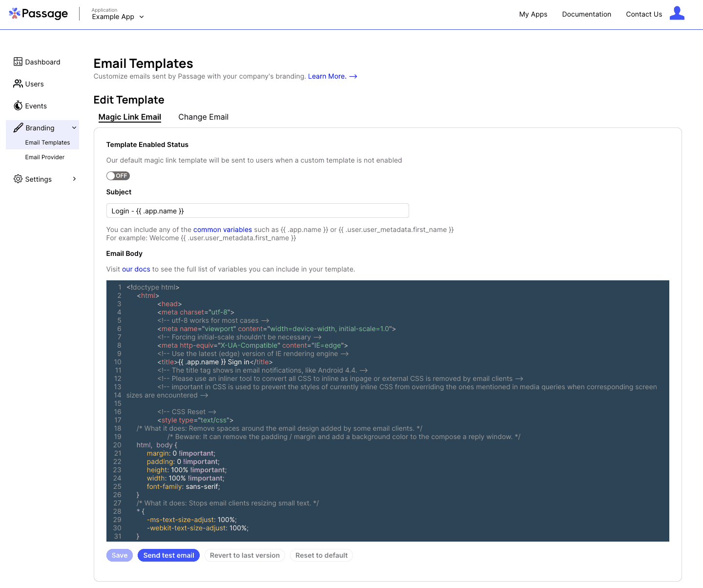703x588 pixels.
Task: Open the Dashboard section via its icon
Action: [18, 62]
